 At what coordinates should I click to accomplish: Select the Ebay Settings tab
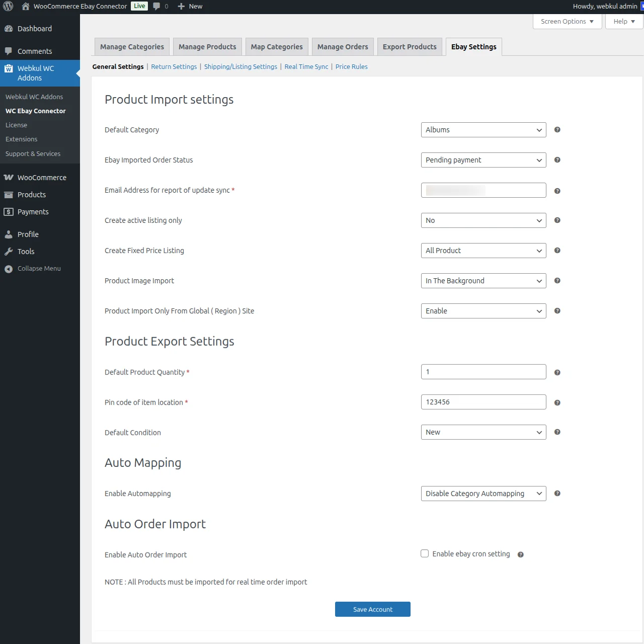click(474, 47)
